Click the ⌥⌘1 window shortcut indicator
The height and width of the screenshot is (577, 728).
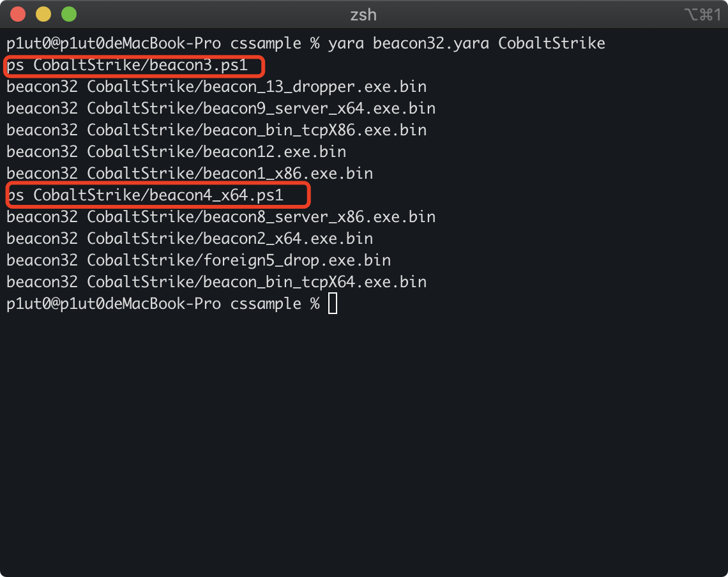pos(703,15)
